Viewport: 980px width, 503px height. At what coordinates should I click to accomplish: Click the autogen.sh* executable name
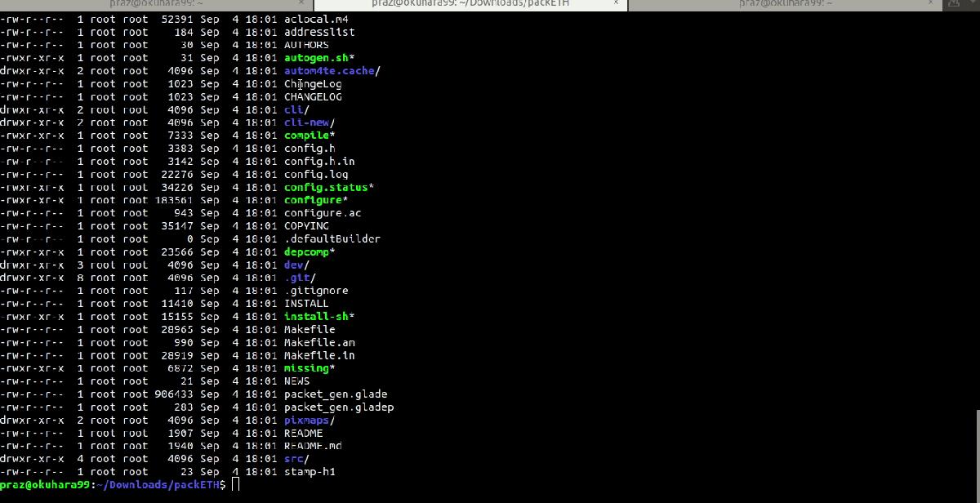point(319,58)
